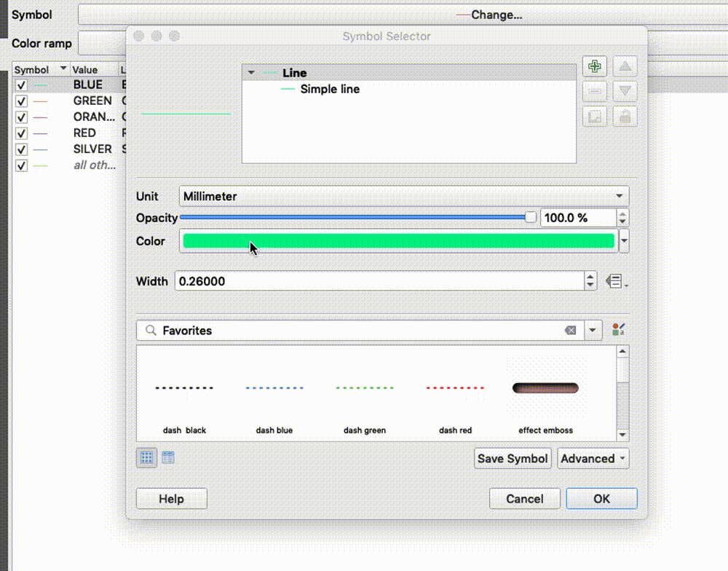728x571 pixels.
Task: Click the move layer up arrow
Action: 625,67
